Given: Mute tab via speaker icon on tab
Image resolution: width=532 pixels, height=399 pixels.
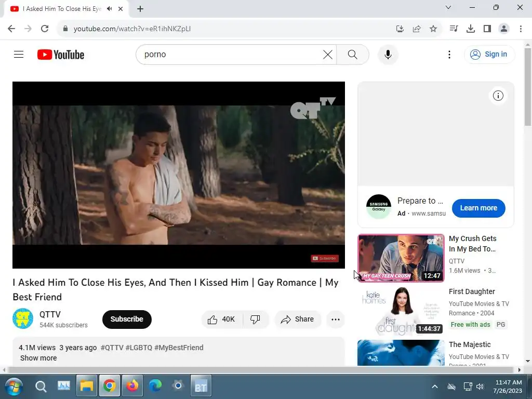Looking at the screenshot, I should [109, 9].
